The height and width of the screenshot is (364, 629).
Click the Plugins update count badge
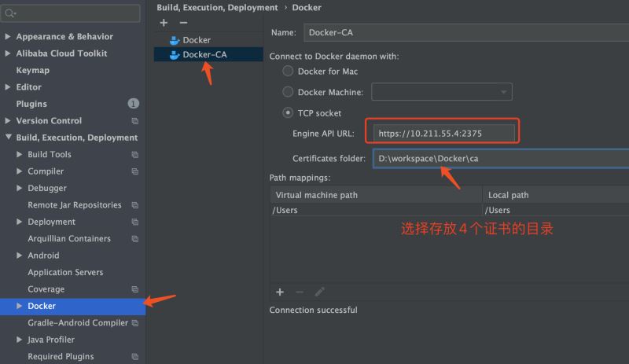coord(134,104)
